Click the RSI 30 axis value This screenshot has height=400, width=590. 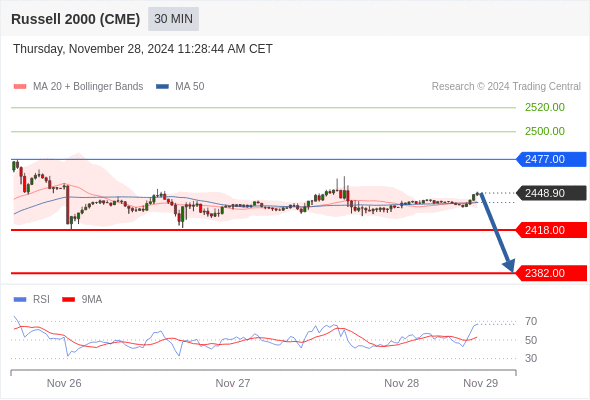point(531,358)
